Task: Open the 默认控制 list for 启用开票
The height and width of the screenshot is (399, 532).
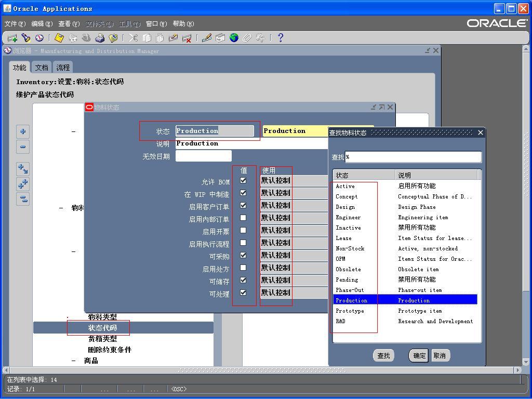Action: pos(294,230)
